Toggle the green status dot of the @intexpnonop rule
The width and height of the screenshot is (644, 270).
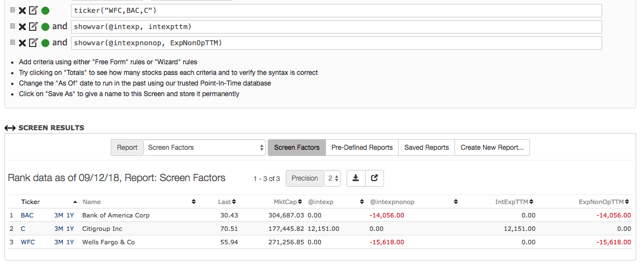[45, 42]
